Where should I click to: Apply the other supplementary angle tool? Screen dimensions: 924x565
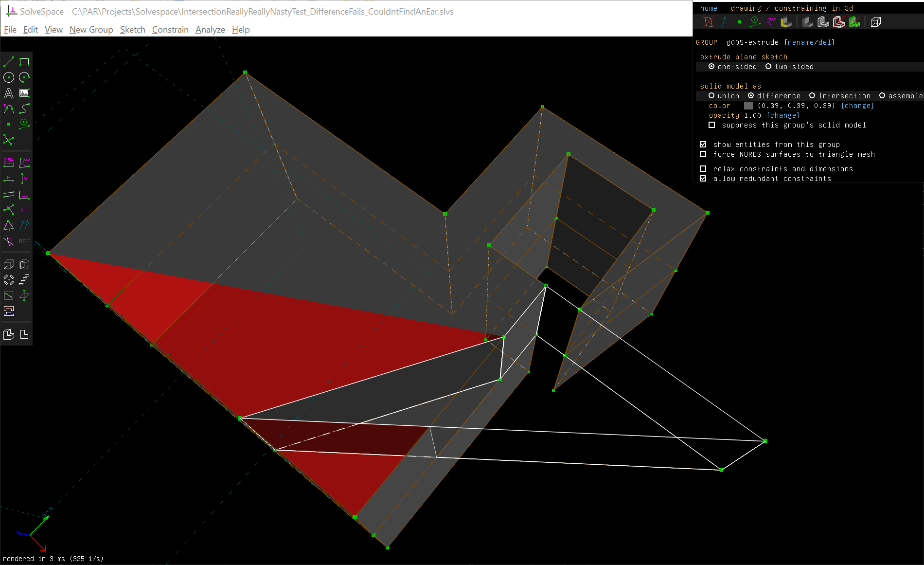point(9,241)
